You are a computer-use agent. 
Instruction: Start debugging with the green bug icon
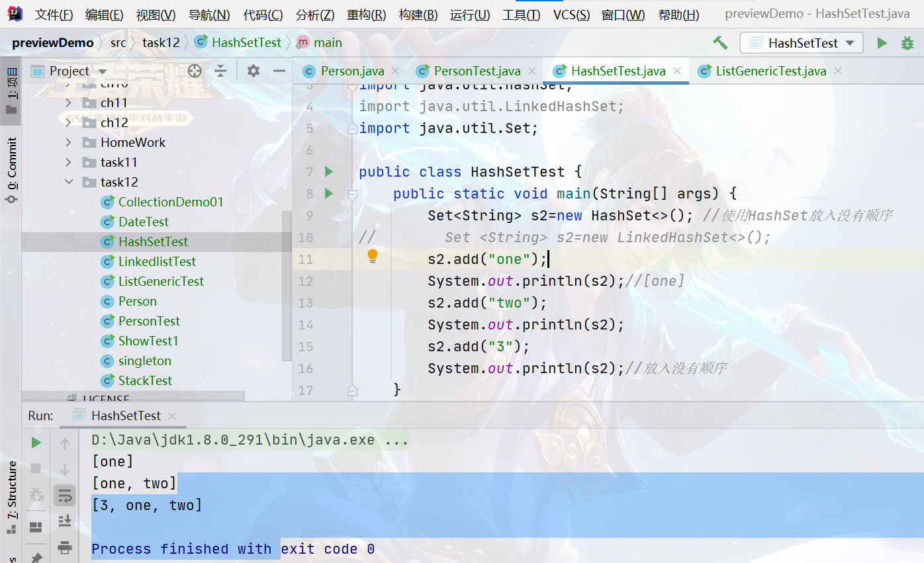click(x=907, y=43)
